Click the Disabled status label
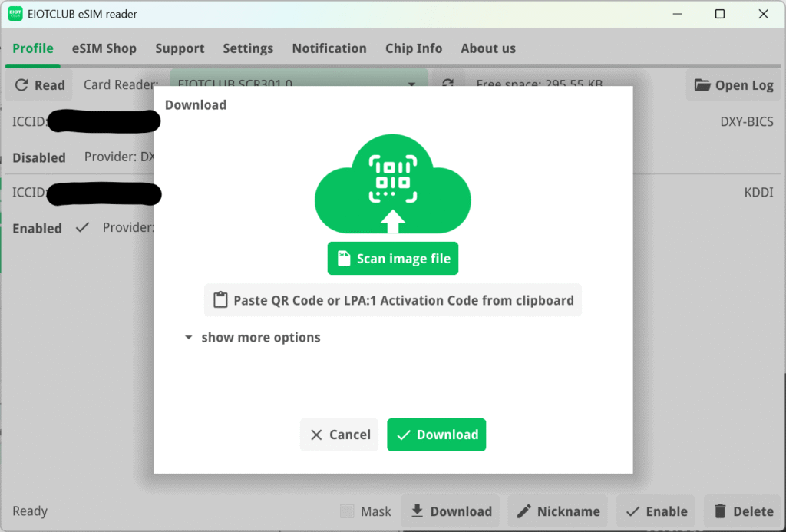 [39, 157]
